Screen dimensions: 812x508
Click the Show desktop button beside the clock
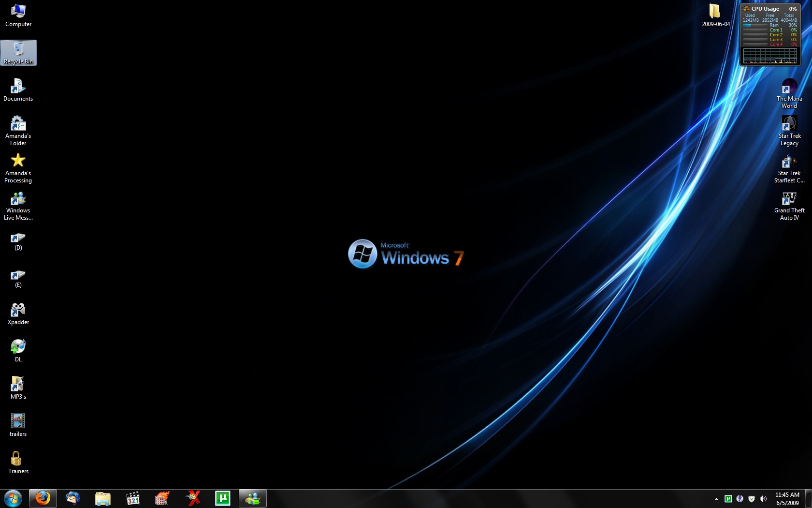(x=808, y=499)
